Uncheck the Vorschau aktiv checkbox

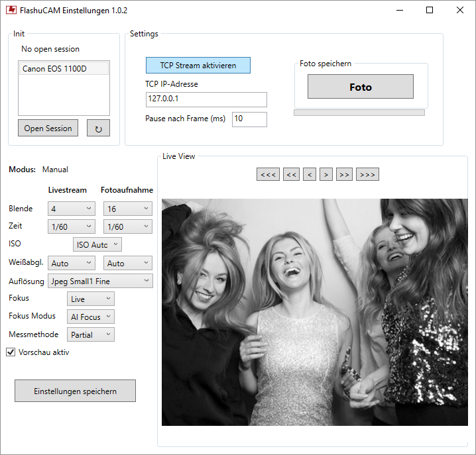pyautogui.click(x=11, y=352)
